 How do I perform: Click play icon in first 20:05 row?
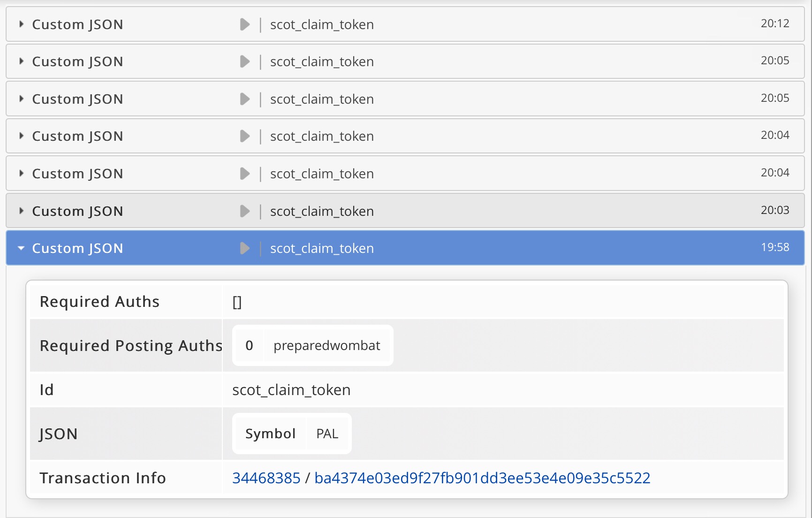click(x=245, y=61)
